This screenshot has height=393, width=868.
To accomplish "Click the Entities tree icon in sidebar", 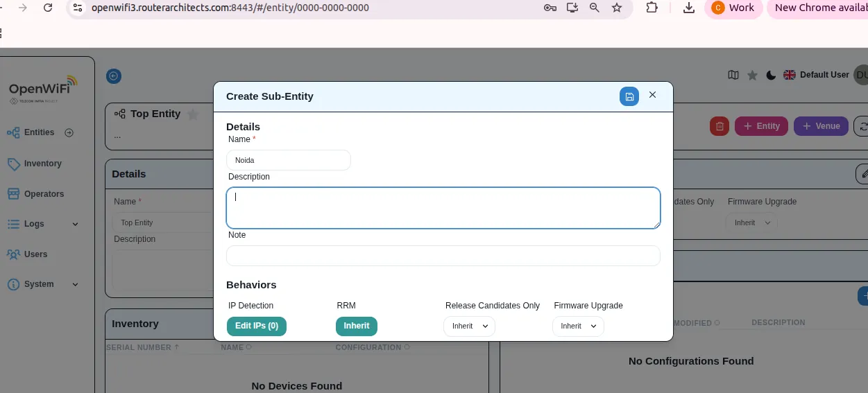I will click(x=13, y=132).
